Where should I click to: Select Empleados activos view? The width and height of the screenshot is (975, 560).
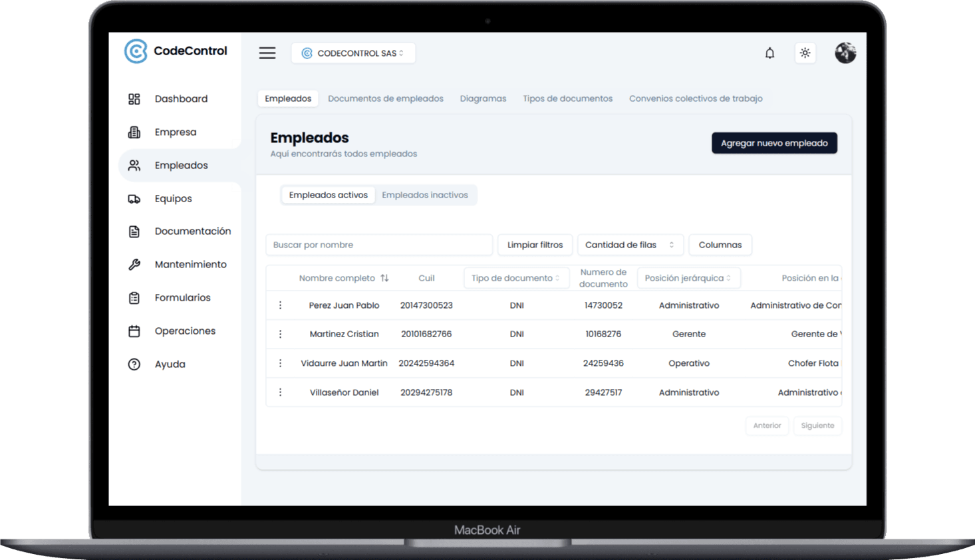click(328, 195)
